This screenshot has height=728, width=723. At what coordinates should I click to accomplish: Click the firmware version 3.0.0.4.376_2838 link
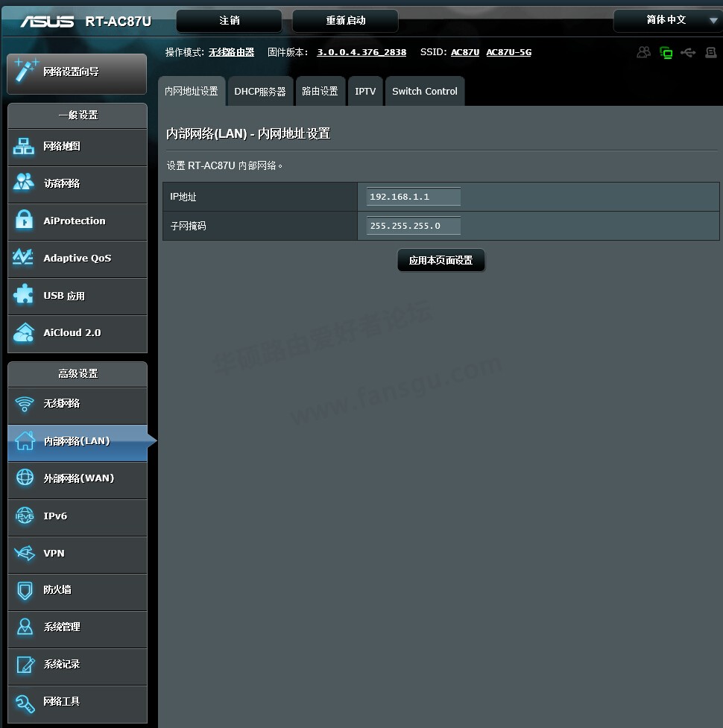pyautogui.click(x=361, y=52)
